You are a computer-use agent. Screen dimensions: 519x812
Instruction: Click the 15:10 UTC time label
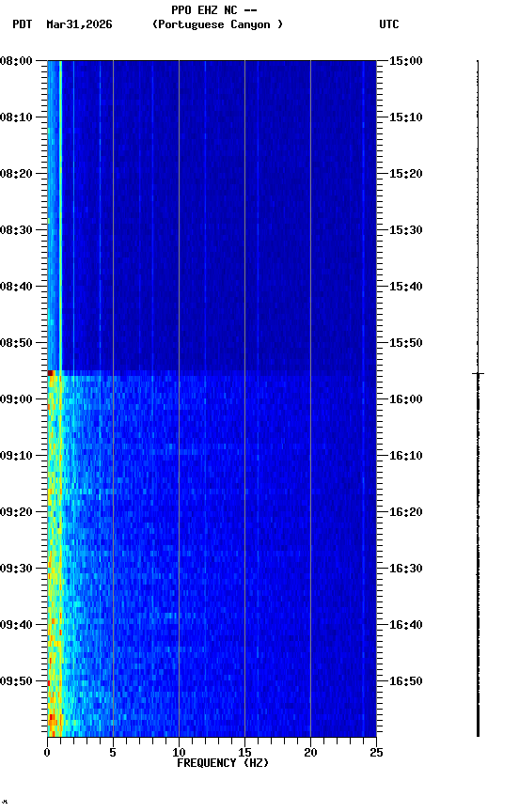[406, 117]
